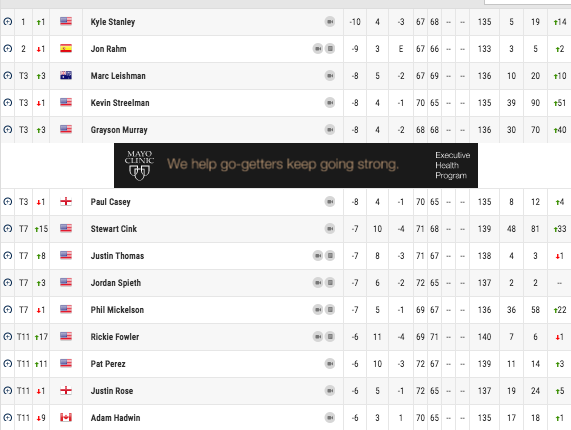Open Jordan Spieth's video icon
The image size is (571, 430).
coord(318,283)
